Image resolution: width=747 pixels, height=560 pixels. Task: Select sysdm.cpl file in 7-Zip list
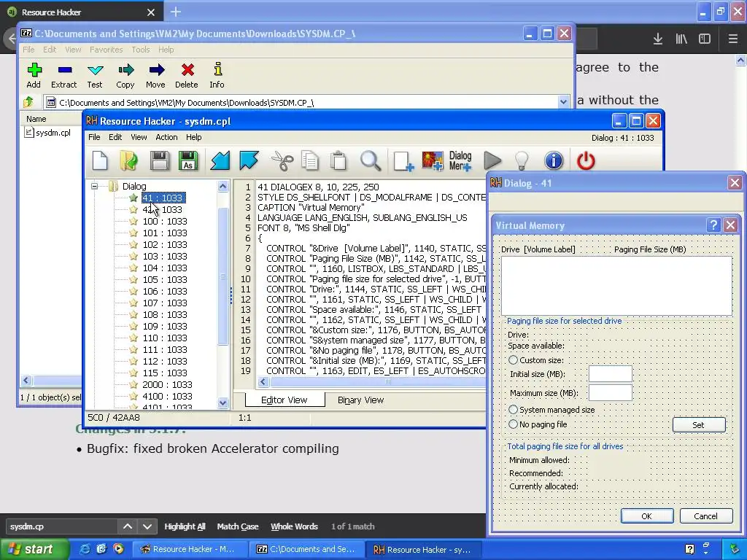(x=47, y=133)
